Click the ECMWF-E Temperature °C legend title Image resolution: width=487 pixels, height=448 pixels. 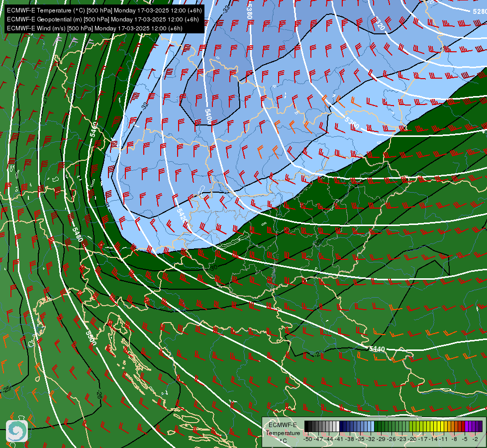[283, 433]
